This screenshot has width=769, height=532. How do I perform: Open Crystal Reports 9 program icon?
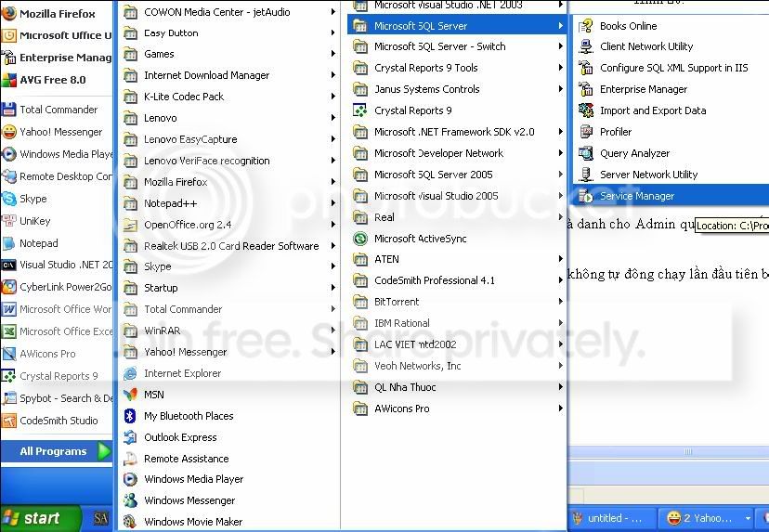click(360, 110)
